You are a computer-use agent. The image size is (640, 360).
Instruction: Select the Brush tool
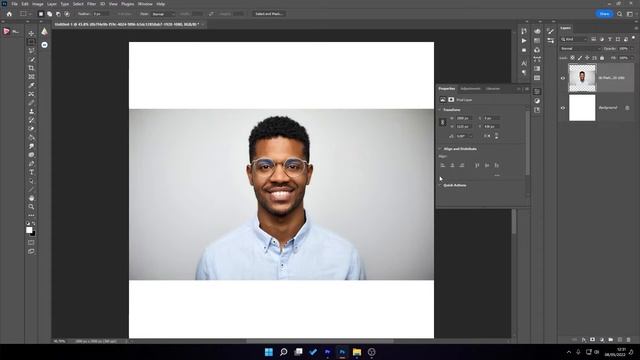click(x=31, y=102)
